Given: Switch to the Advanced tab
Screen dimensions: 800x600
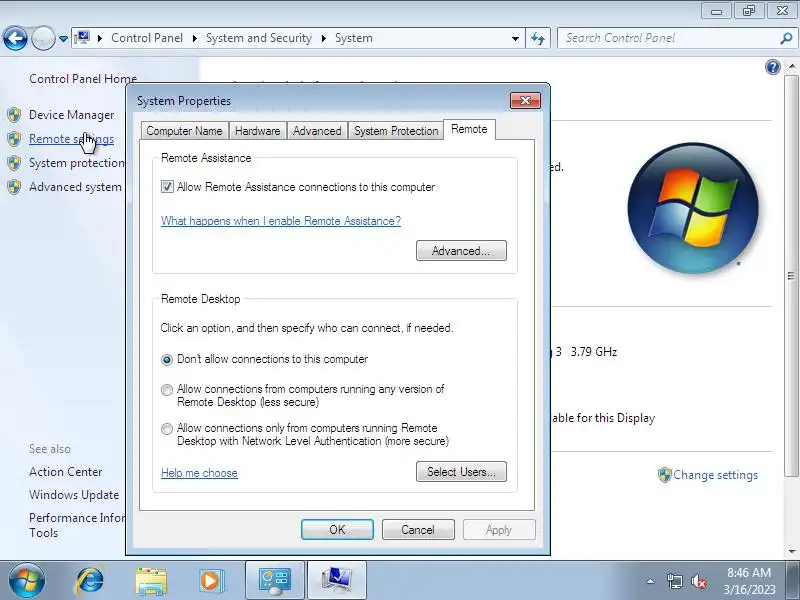Looking at the screenshot, I should pyautogui.click(x=317, y=131).
